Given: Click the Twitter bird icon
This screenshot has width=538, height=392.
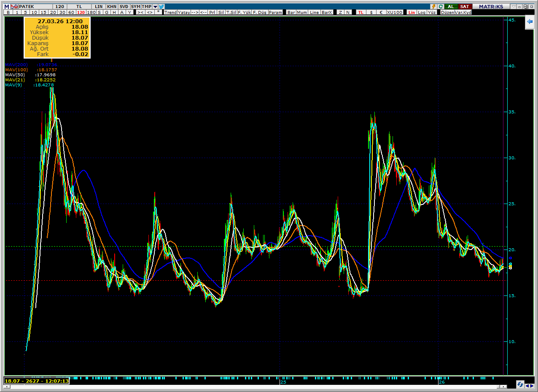Looking at the screenshot, I should click(162, 6).
